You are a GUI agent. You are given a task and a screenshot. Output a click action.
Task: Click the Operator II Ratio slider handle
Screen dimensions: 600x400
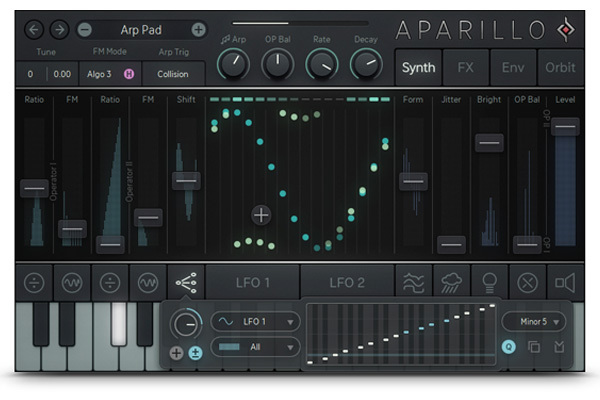click(x=110, y=245)
